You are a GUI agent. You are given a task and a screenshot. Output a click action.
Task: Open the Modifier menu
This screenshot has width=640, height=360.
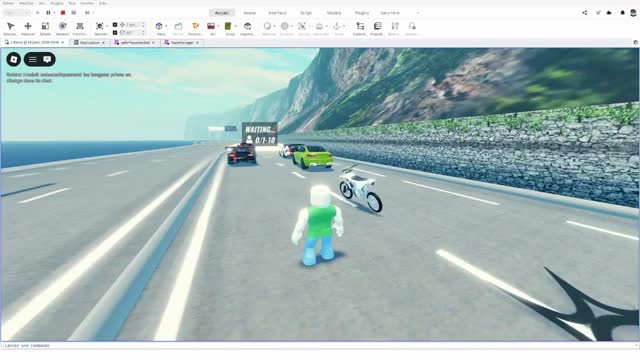click(27, 3)
